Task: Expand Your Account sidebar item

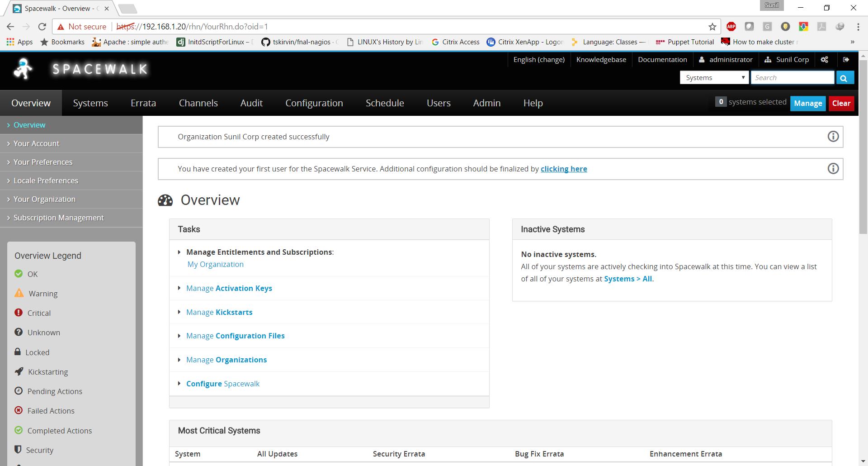Action: (x=71, y=143)
